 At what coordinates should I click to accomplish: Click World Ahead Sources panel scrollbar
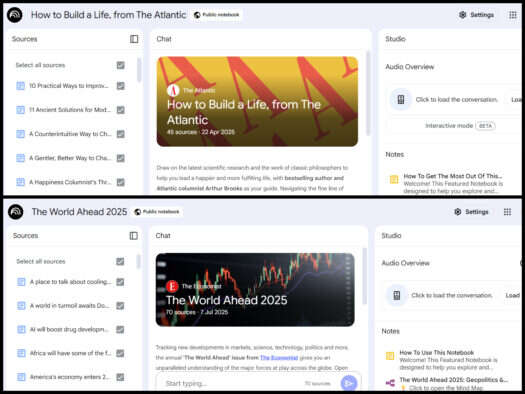click(x=138, y=261)
